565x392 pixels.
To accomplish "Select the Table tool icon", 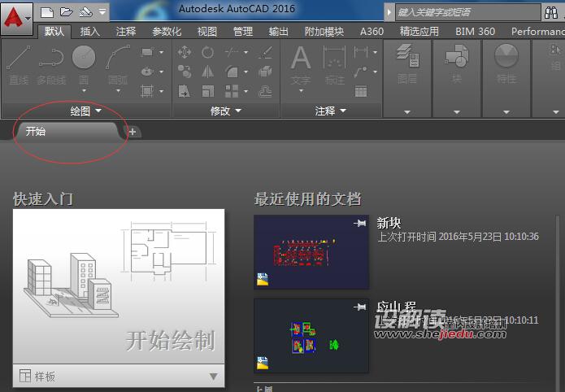I will tap(361, 91).
